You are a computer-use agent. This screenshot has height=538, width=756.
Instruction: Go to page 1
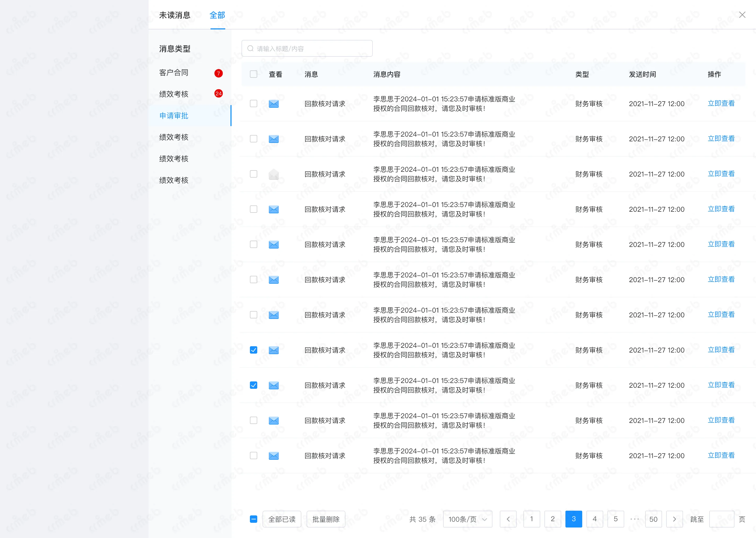pyautogui.click(x=532, y=519)
